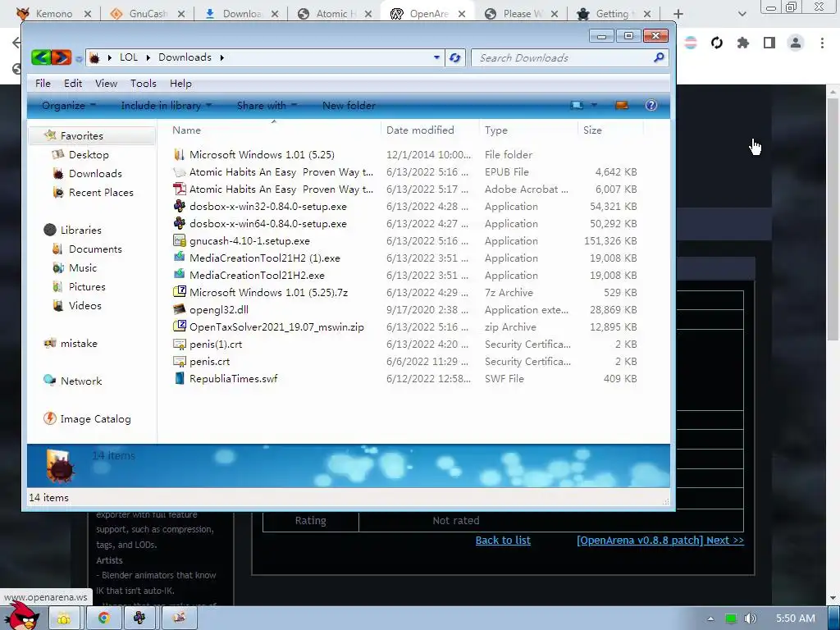Image resolution: width=840 pixels, height=630 pixels.
Task: Select Image Catalog in the sidebar
Action: 95,419
